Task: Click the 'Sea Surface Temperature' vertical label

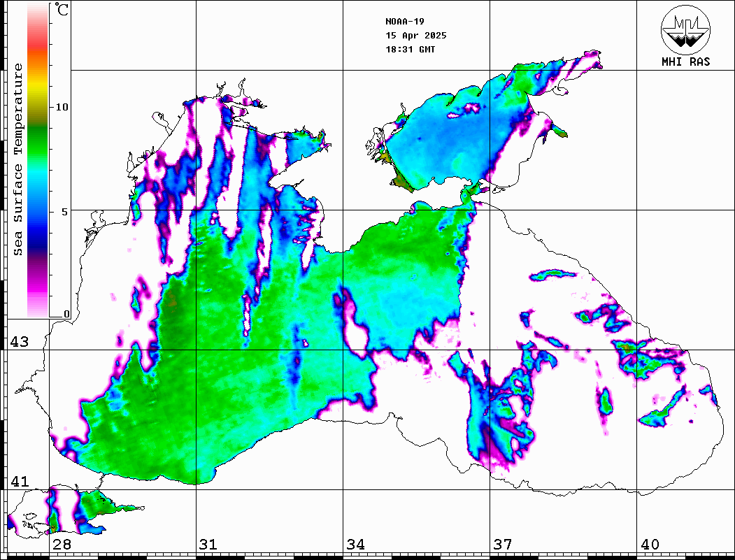Action: click(17, 159)
